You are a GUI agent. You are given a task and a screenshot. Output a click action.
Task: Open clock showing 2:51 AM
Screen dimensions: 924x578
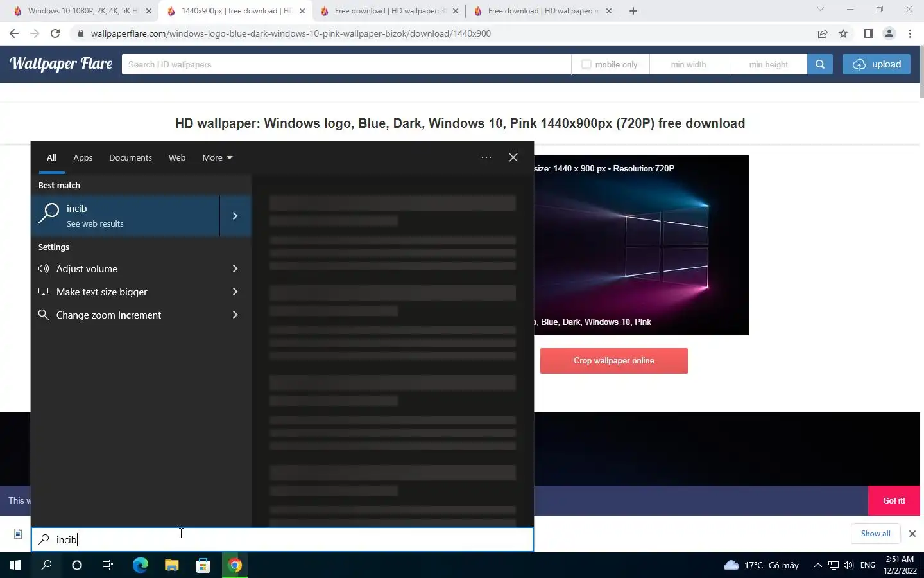click(x=900, y=565)
